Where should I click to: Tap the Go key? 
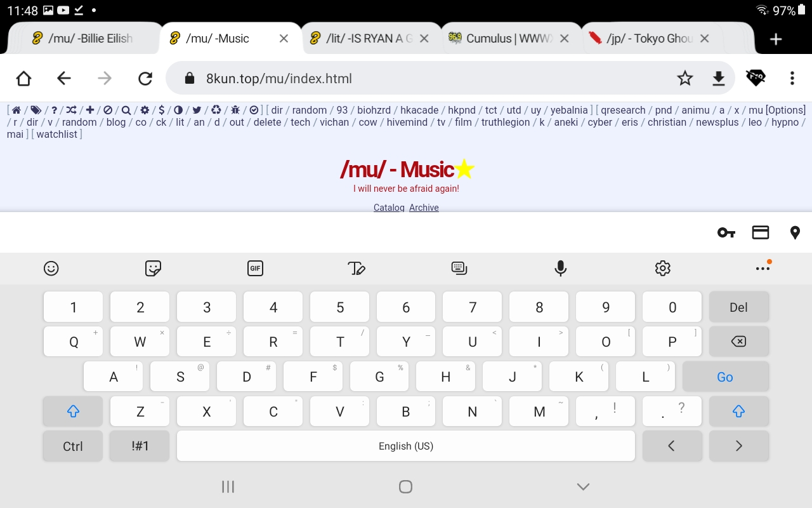(725, 377)
